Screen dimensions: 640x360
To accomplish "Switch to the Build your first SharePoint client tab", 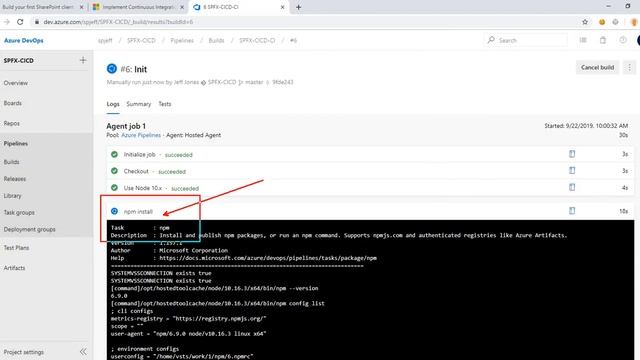I will (x=38, y=7).
